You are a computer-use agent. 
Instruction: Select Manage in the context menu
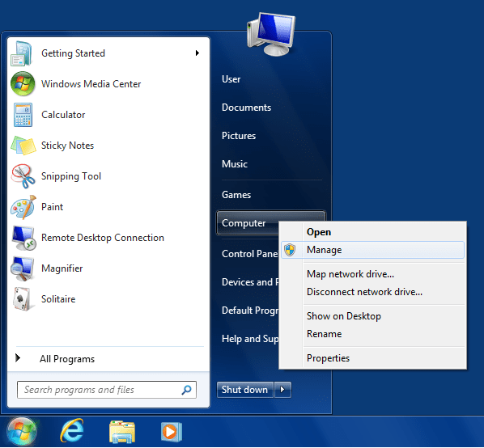(373, 250)
